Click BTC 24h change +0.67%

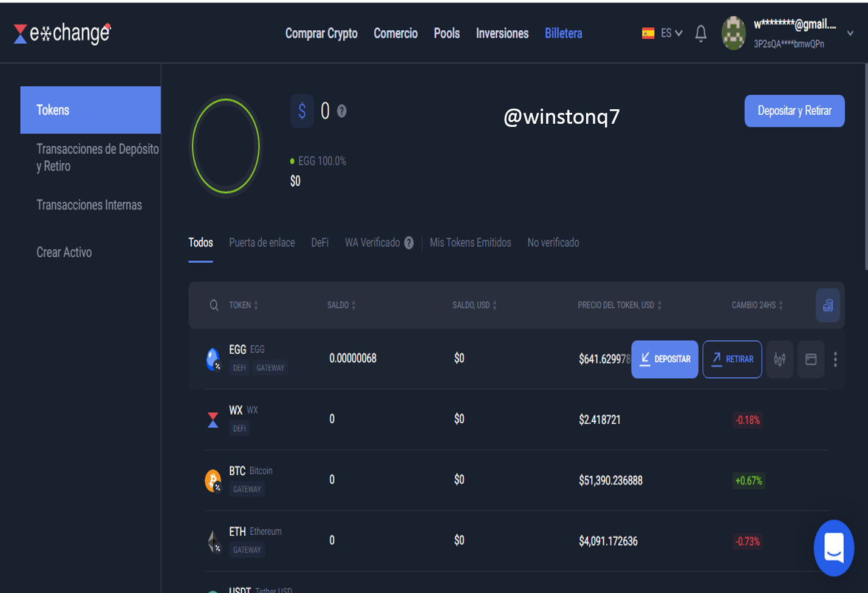748,481
